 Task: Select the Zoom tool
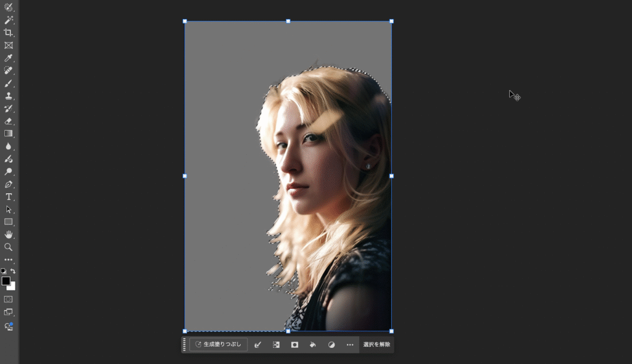(8, 247)
